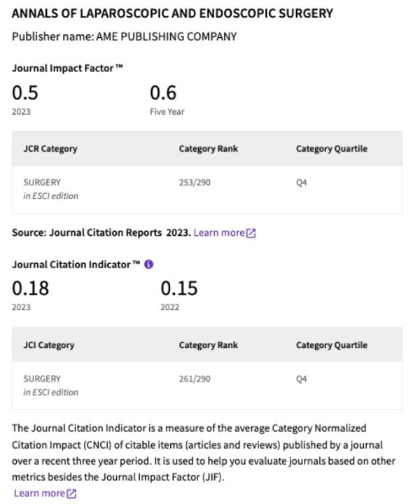Click the category rank value 253/290
The image size is (420, 504).
click(x=195, y=183)
